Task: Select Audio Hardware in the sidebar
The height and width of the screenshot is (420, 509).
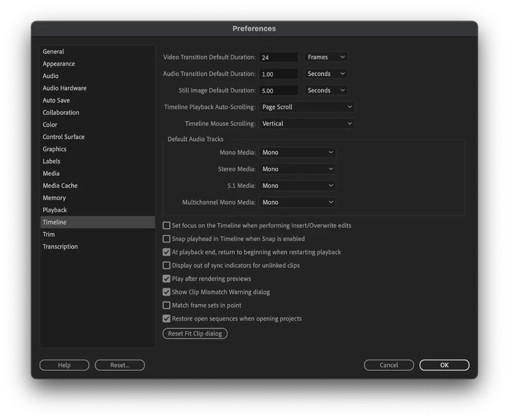Action: point(65,88)
